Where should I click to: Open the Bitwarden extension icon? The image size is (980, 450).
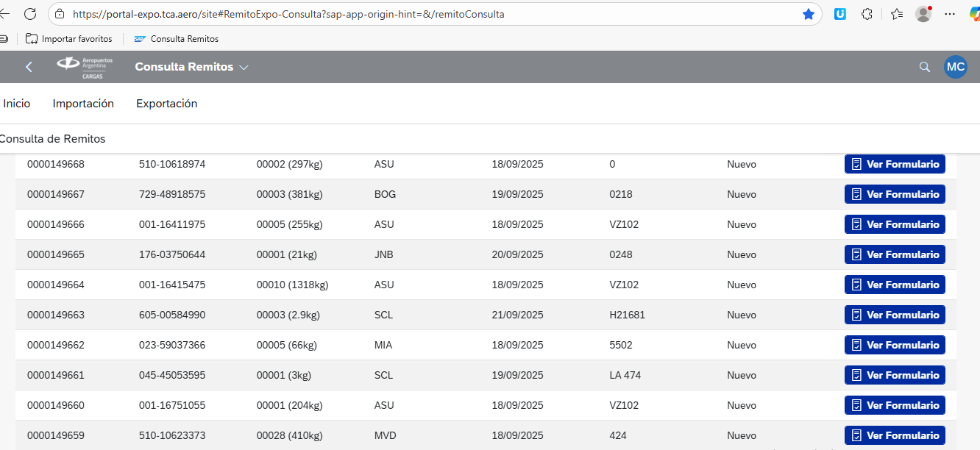point(839,14)
